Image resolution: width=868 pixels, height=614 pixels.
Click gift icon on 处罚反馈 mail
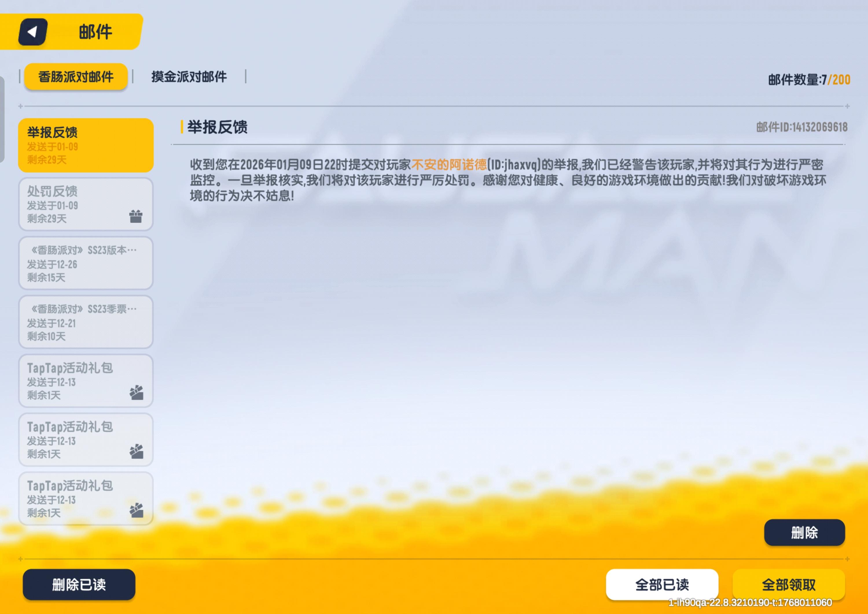pyautogui.click(x=136, y=216)
